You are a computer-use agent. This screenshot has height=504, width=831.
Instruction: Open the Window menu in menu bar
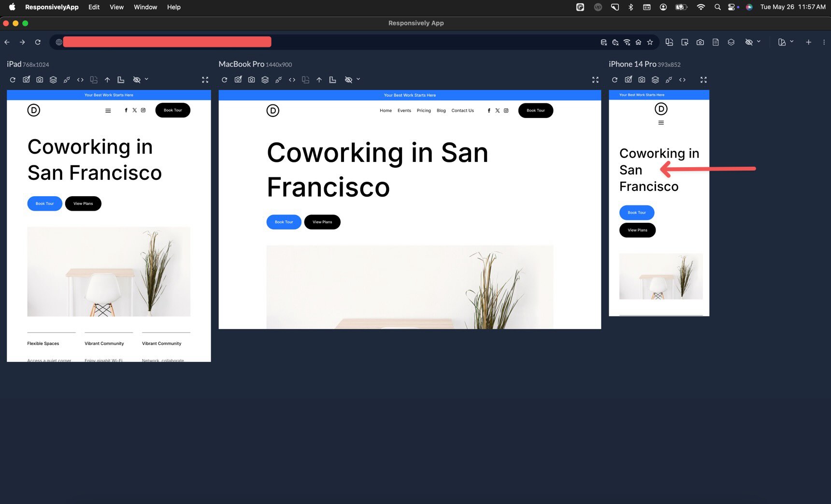pos(145,7)
